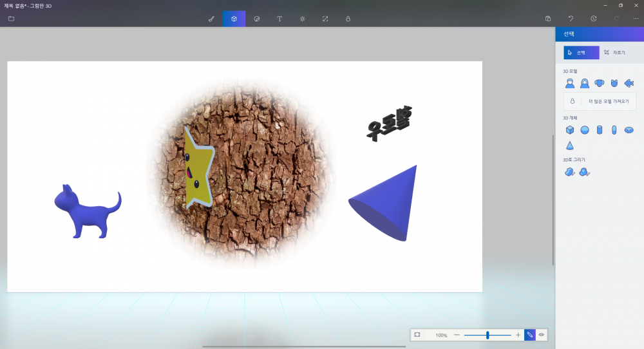
Task: Switch to the 3D shapes tab
Action: click(x=234, y=19)
